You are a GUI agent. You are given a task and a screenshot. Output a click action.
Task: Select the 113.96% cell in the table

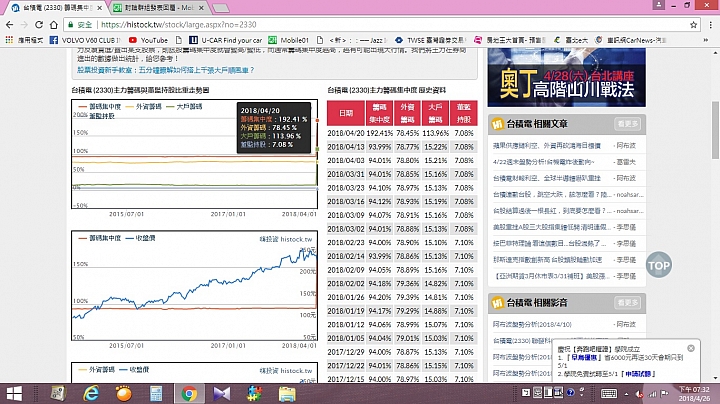(x=435, y=133)
